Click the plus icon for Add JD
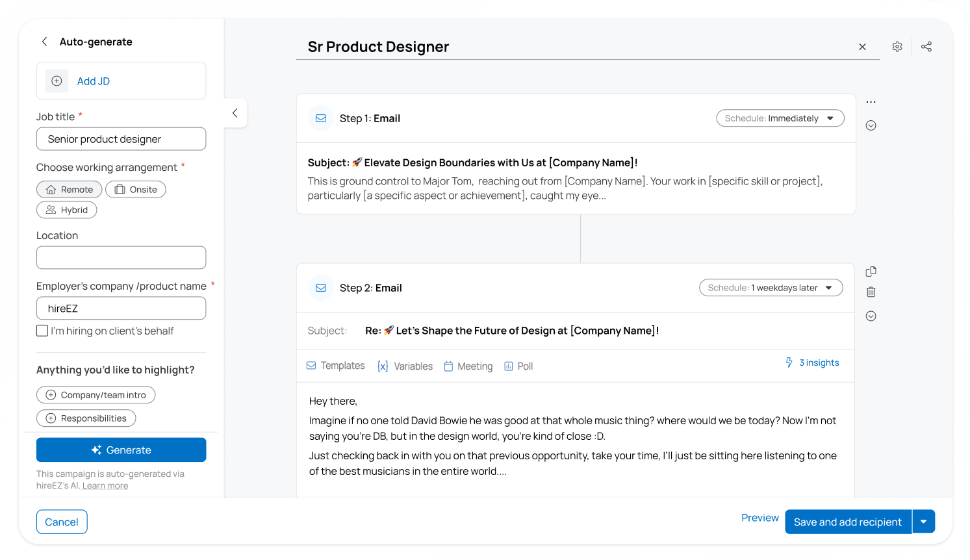 pos(57,81)
